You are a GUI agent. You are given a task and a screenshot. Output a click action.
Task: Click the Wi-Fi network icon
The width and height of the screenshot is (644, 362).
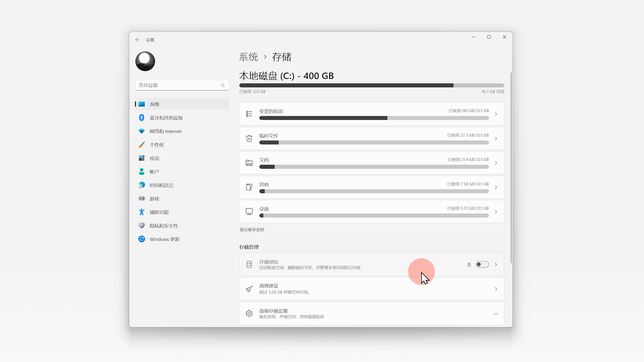coord(142,131)
